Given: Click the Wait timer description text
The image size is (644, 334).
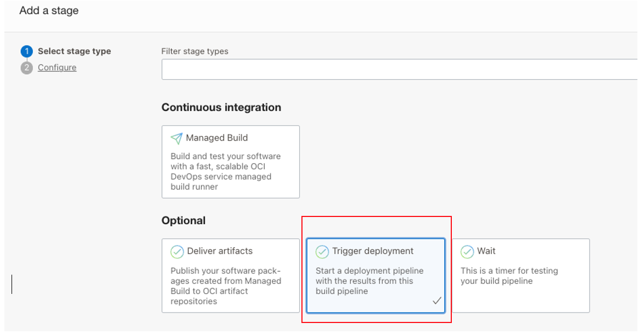Looking at the screenshot, I should [509, 276].
